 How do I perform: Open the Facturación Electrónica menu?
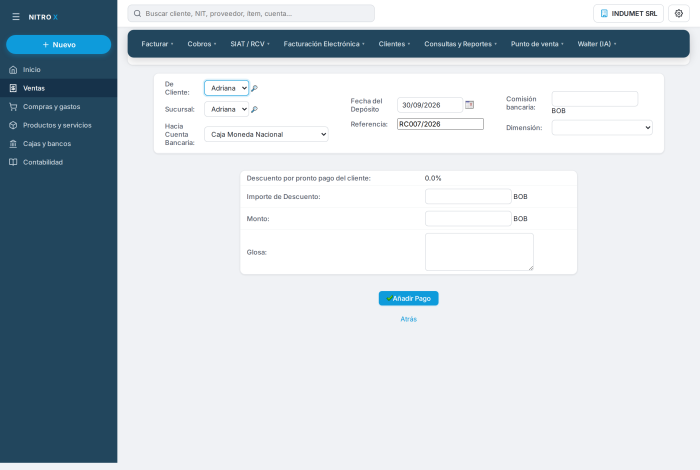coord(324,44)
